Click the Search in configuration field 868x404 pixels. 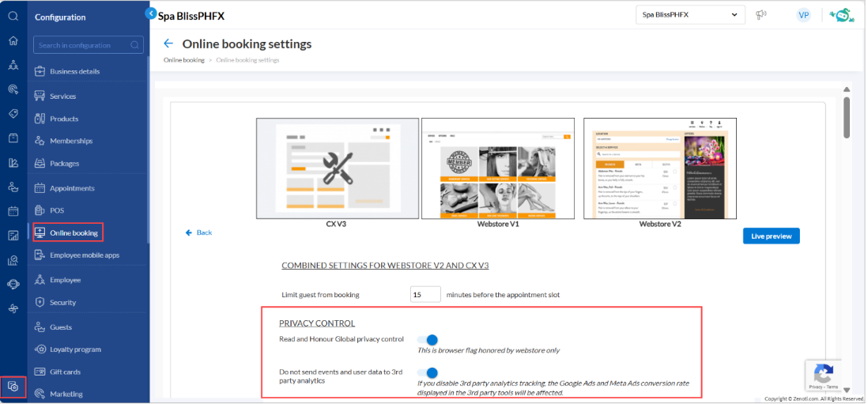point(88,45)
